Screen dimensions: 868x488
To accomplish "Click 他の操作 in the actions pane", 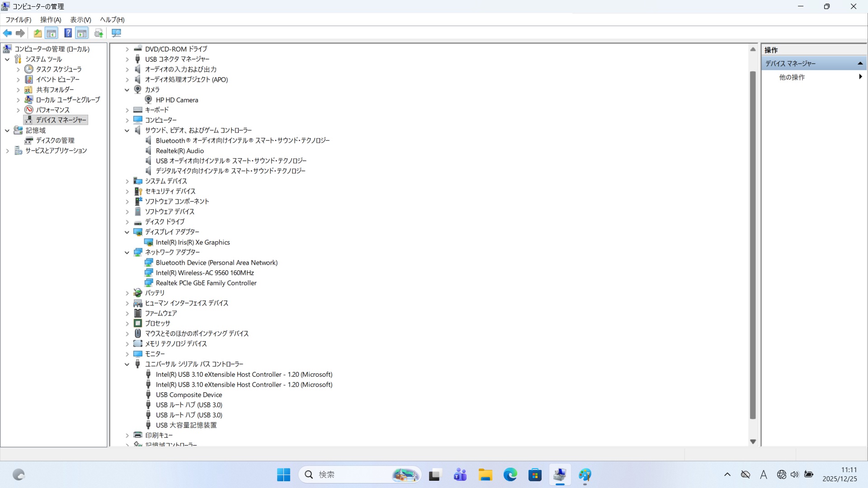I will click(792, 77).
